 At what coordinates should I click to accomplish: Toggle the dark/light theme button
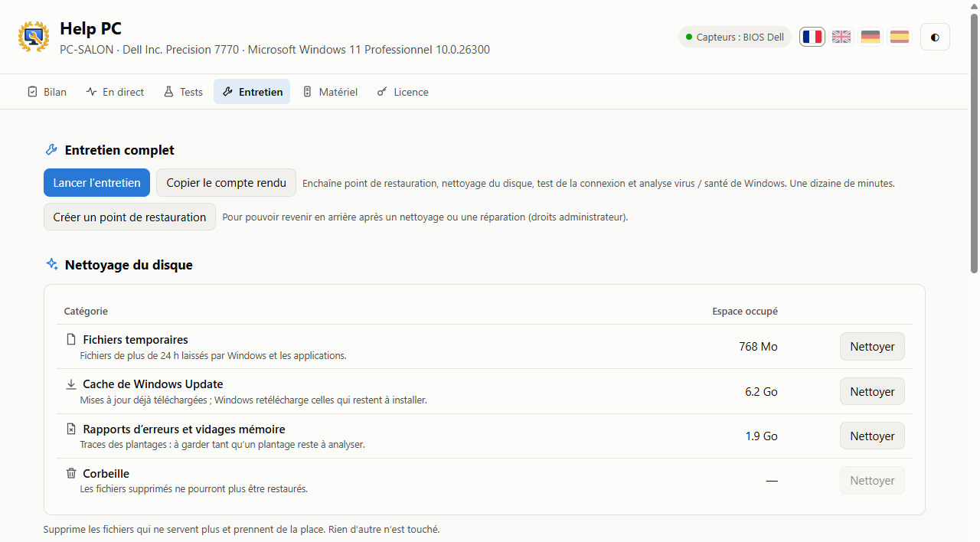(935, 37)
